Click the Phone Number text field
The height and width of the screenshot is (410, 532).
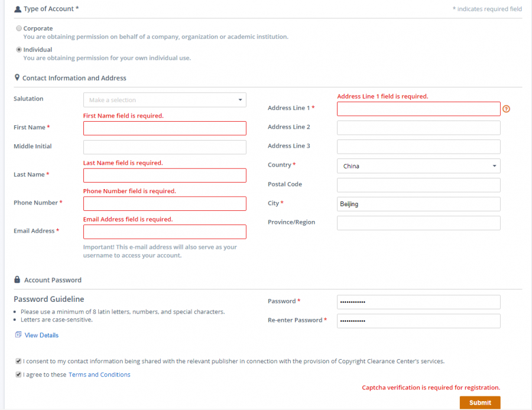164,204
